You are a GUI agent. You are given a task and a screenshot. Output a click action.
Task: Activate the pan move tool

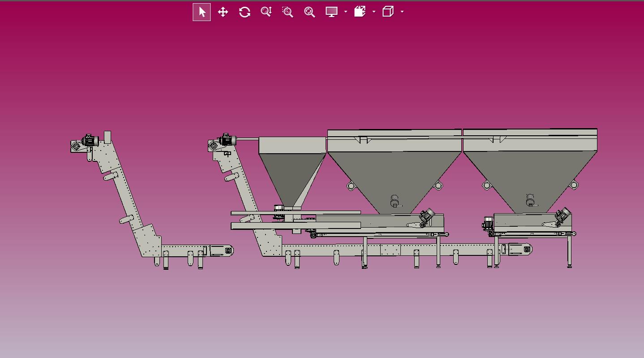(223, 12)
